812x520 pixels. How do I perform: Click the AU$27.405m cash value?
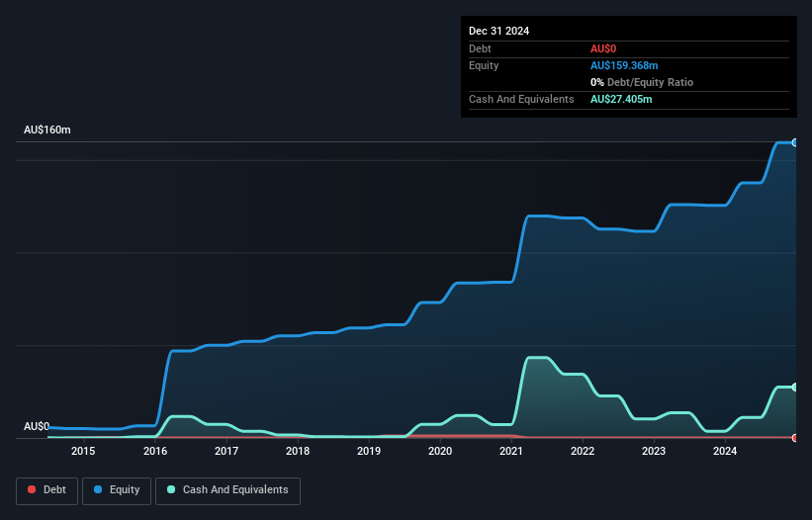(x=621, y=99)
